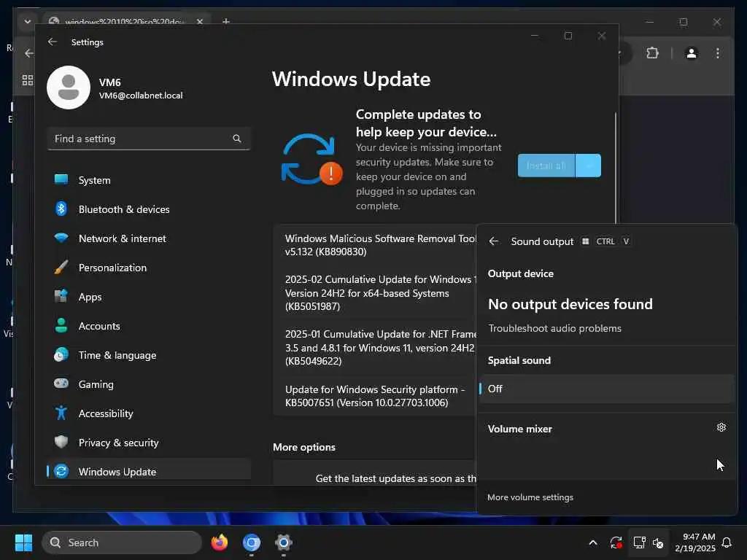Click the Network wifi icon
This screenshot has height=560, width=747.
click(61, 238)
